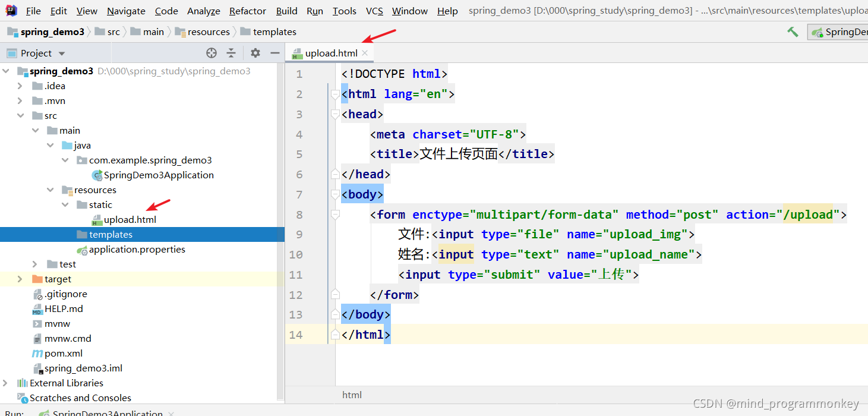Click the html breadcrumb at editor bottom
The image size is (868, 416).
click(x=352, y=395)
